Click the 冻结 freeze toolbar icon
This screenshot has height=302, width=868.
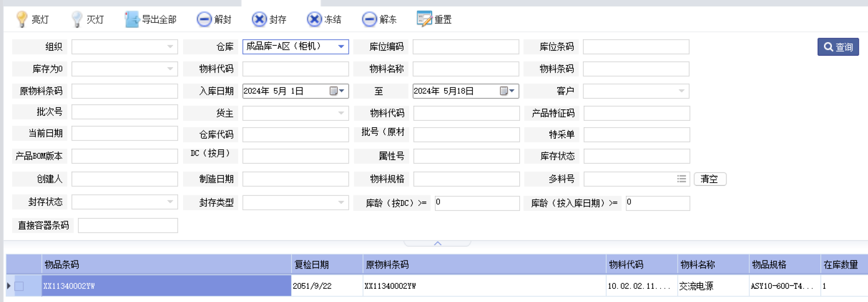coord(314,19)
